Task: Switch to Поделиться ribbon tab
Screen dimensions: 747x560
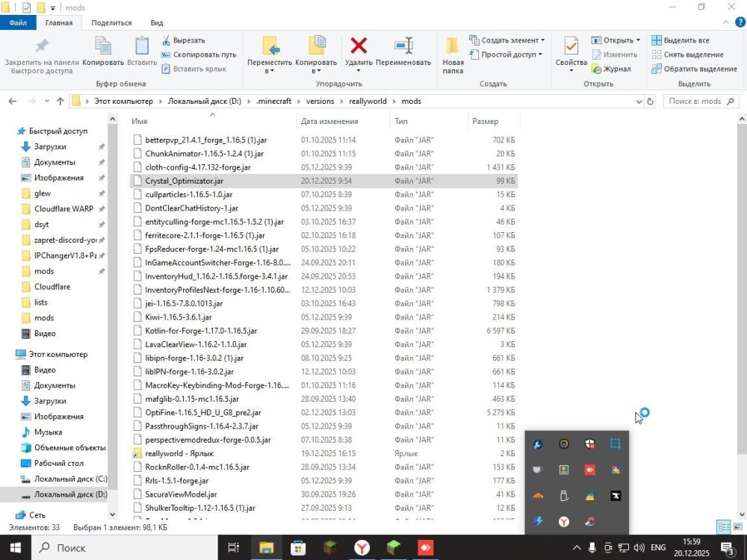Action: pos(111,22)
